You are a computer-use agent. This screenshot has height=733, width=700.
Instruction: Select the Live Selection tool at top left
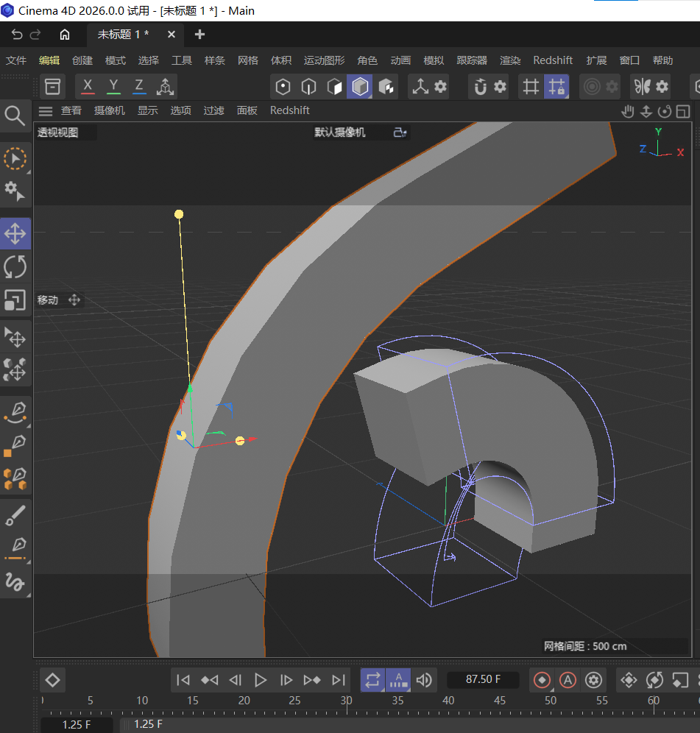coord(15,159)
